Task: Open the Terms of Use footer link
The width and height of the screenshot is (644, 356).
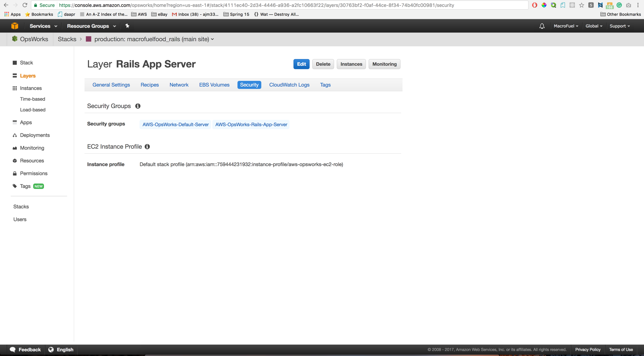Action: point(621,350)
